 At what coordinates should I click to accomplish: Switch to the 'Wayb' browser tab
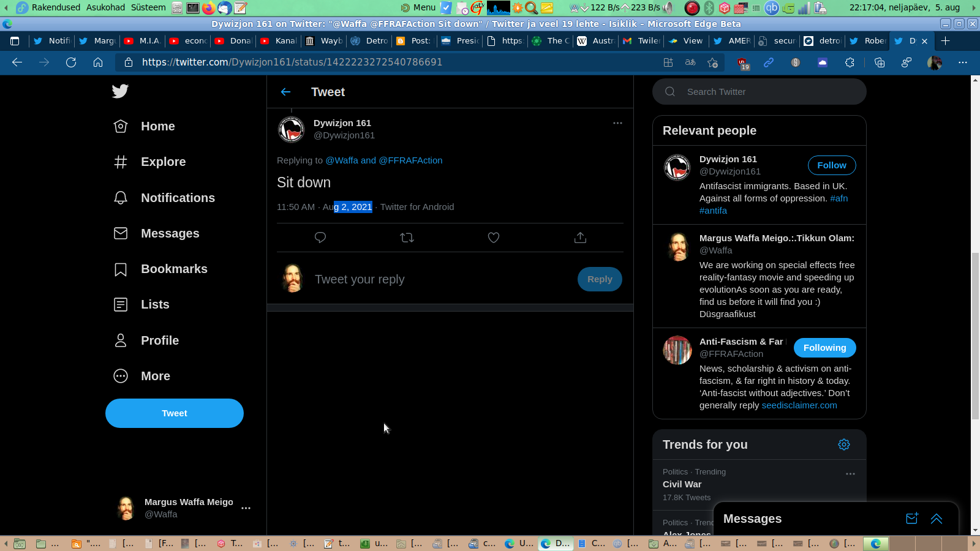pyautogui.click(x=324, y=41)
